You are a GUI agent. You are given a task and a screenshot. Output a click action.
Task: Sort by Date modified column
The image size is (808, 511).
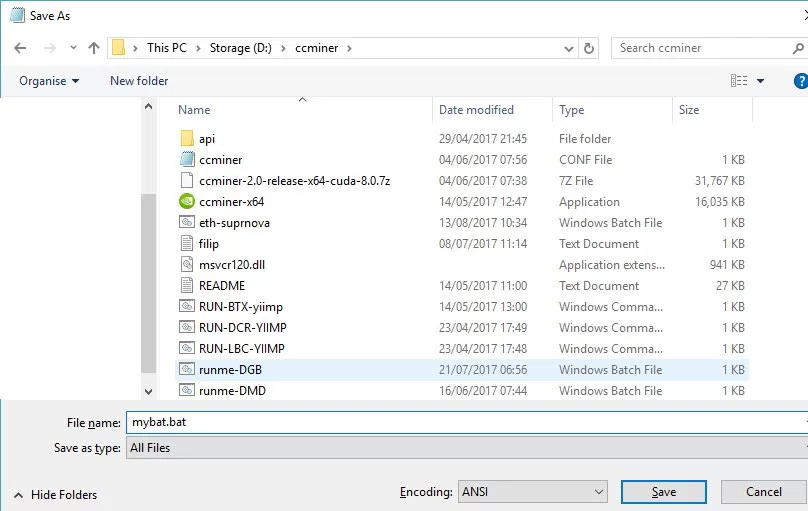476,110
